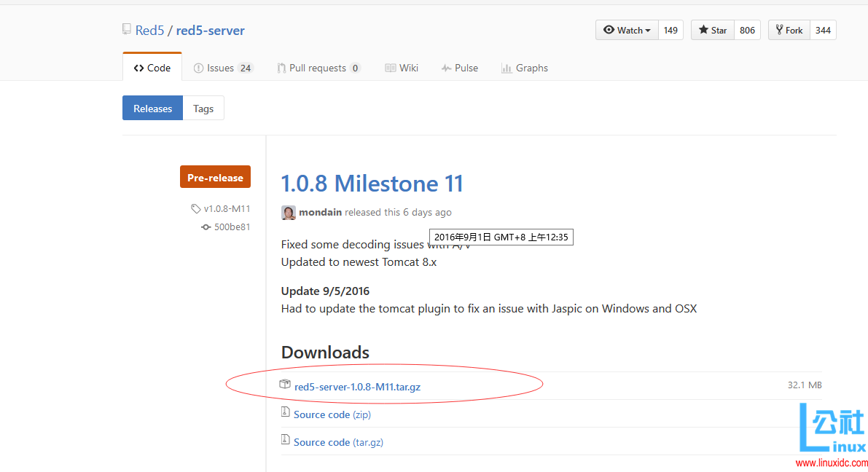Switch to the Tags view
The width and height of the screenshot is (868, 472).
pos(203,109)
